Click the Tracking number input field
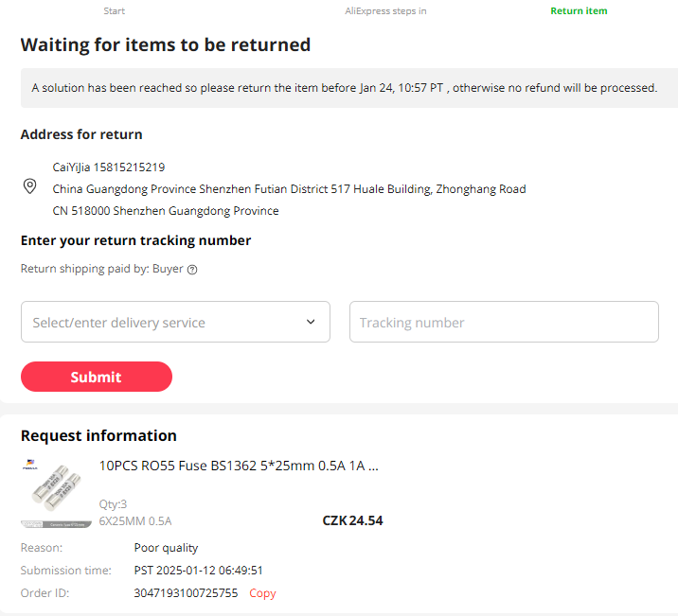This screenshot has height=616, width=678. (x=504, y=322)
